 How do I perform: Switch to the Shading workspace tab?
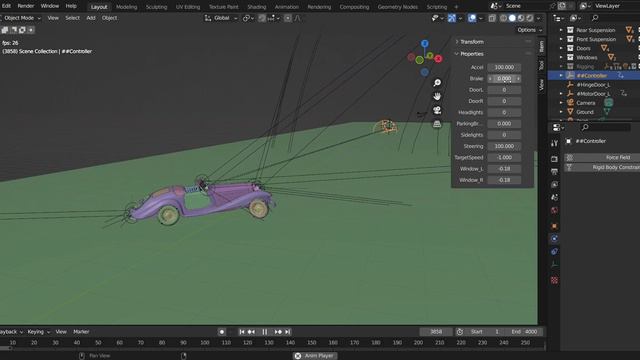tap(256, 7)
